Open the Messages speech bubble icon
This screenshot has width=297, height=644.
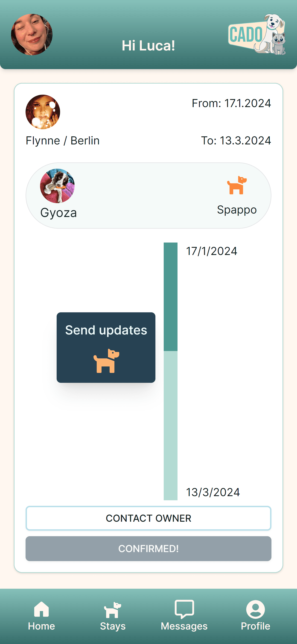pyautogui.click(x=184, y=609)
